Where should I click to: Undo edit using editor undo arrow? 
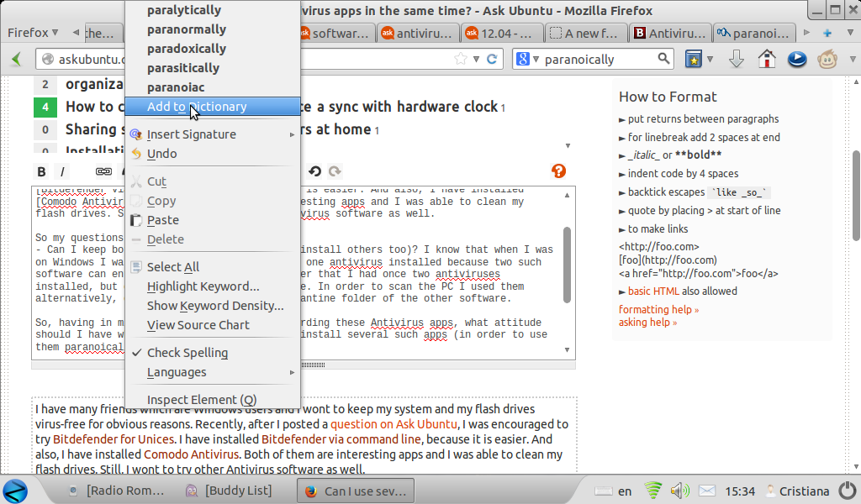314,171
